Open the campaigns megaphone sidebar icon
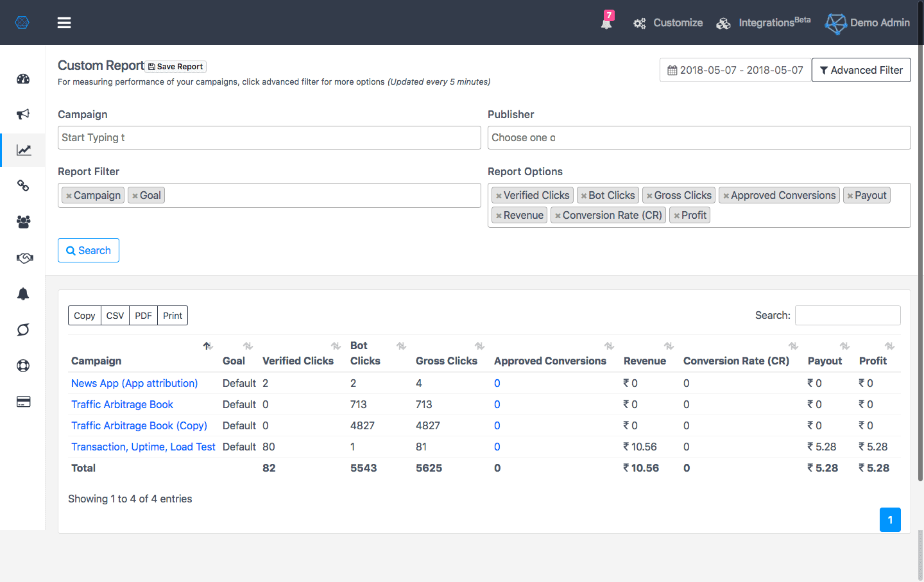This screenshot has height=582, width=924. (x=23, y=114)
